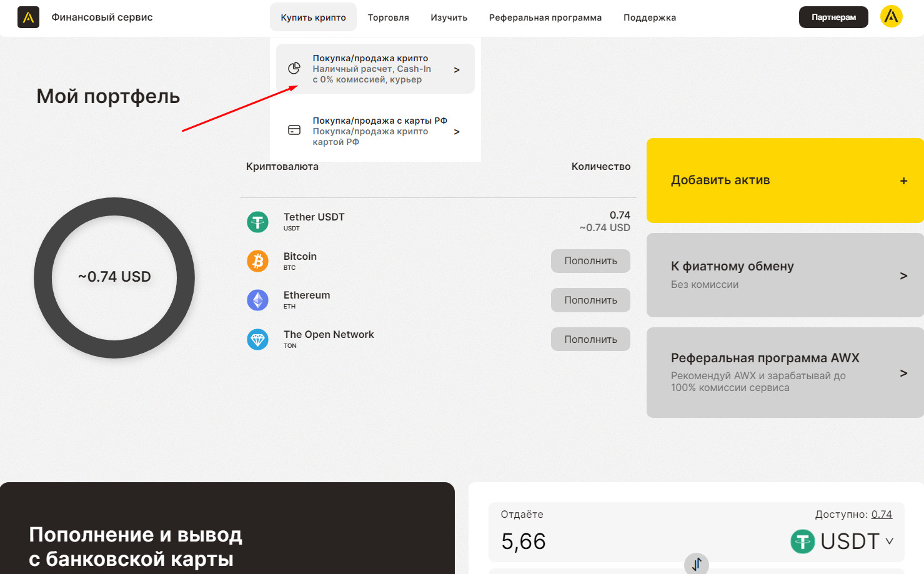Click the swap currencies arrows icon
Screen dimensions: 924x574
[696, 564]
